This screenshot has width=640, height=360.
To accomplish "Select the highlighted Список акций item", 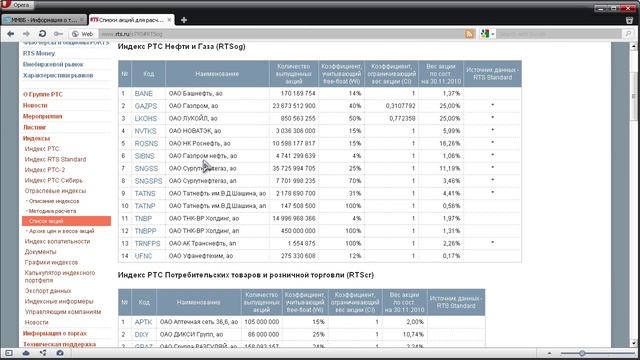I will click(67, 221).
